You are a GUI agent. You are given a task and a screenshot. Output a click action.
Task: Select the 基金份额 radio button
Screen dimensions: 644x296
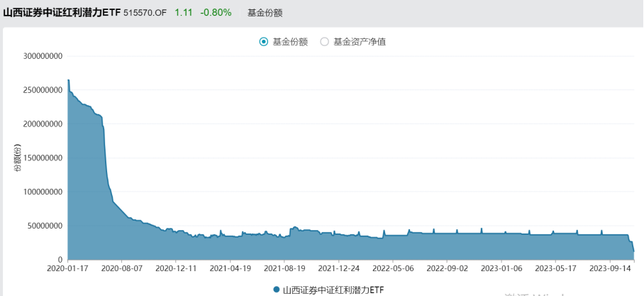(x=264, y=42)
